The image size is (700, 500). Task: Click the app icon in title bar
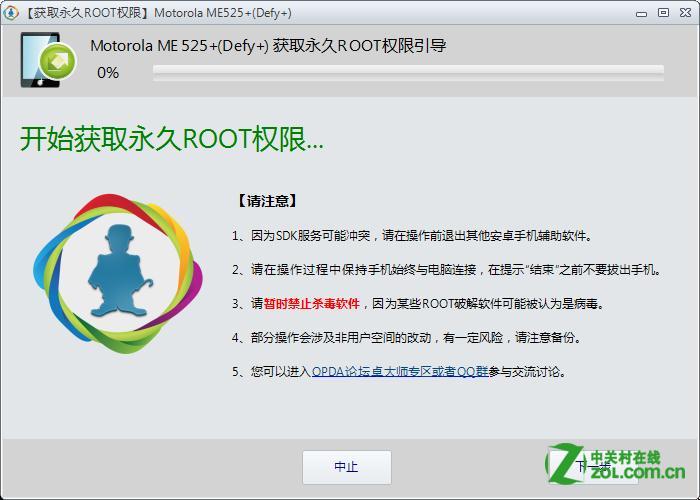pyautogui.click(x=10, y=12)
